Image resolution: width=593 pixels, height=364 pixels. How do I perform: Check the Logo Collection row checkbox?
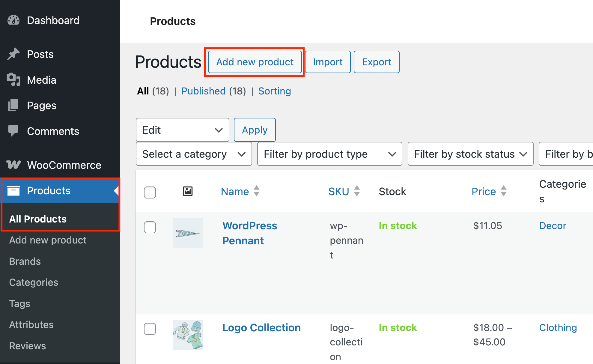pos(150,329)
